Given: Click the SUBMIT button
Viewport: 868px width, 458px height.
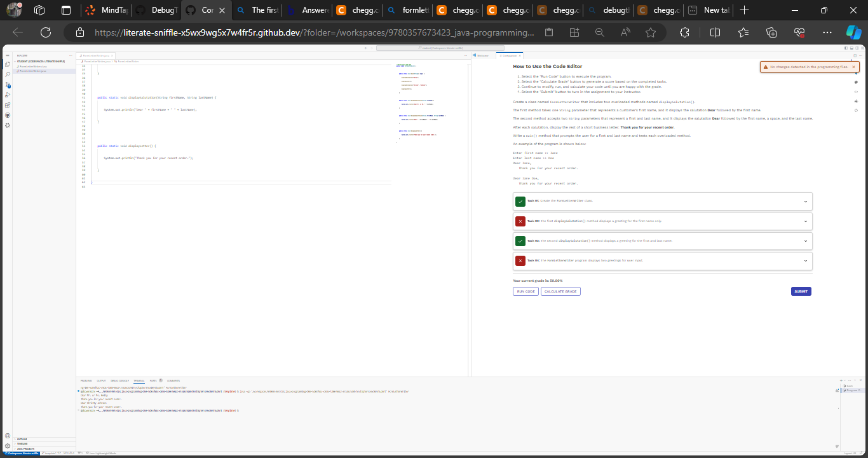Looking at the screenshot, I should pos(801,291).
